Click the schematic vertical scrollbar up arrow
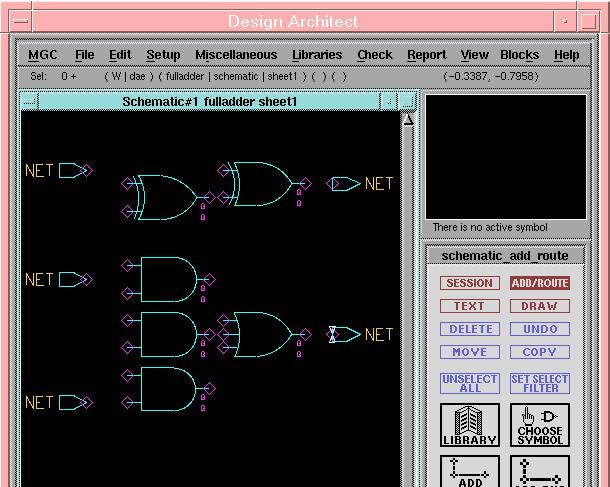Viewport: 610px width, 487px height. pyautogui.click(x=408, y=120)
